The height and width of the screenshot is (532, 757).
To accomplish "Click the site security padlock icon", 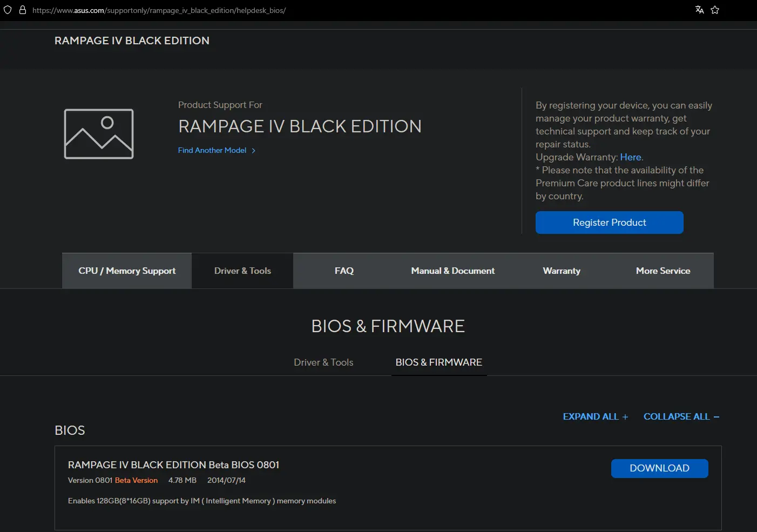I will [x=23, y=10].
